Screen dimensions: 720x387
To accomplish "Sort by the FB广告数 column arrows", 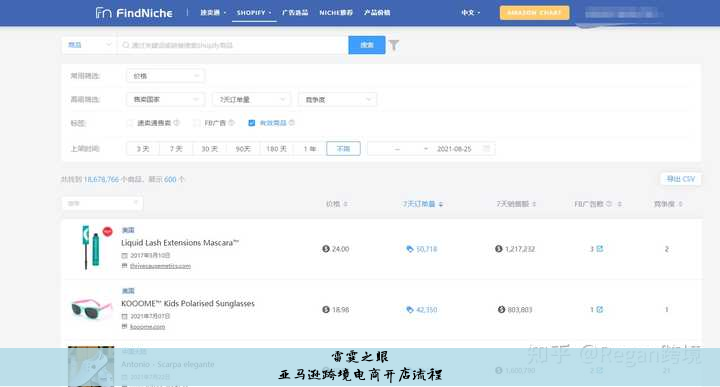I will pyautogui.click(x=619, y=204).
